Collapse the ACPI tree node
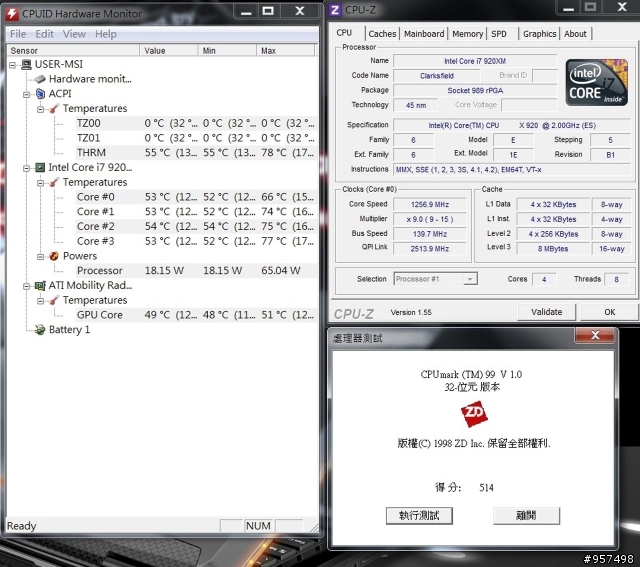The image size is (640, 567). coord(27,94)
